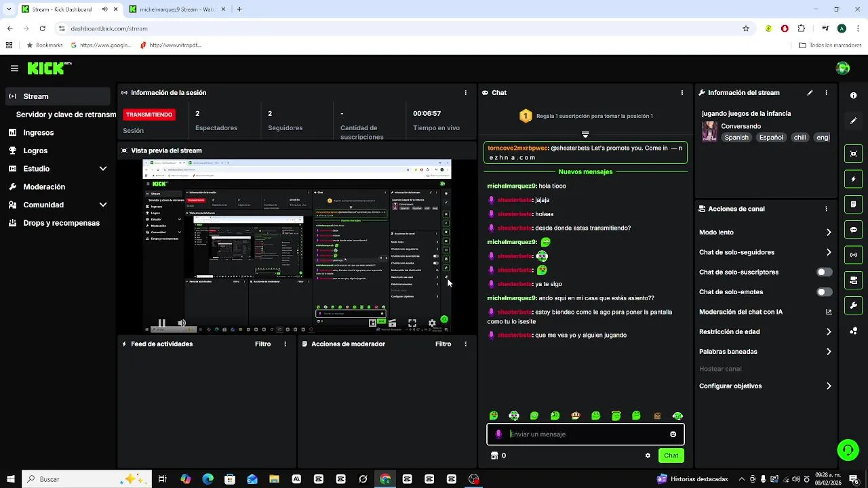Send message with green Chat button
This screenshot has width=868, height=488.
(671, 455)
